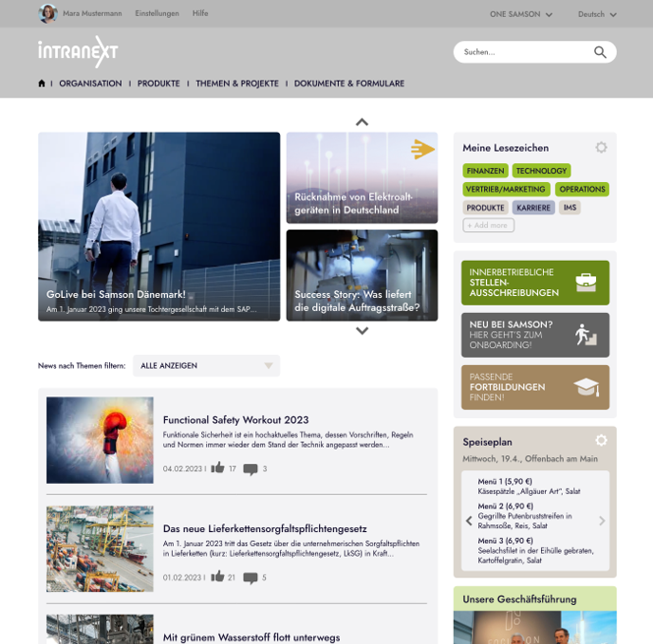
Task: Open comments on Functional Safety Workout article
Action: (251, 469)
